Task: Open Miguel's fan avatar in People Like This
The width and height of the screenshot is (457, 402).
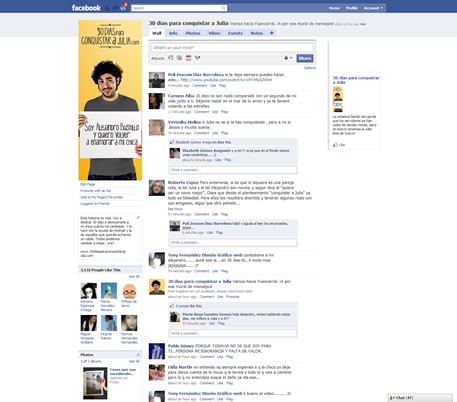Action: coord(89,323)
